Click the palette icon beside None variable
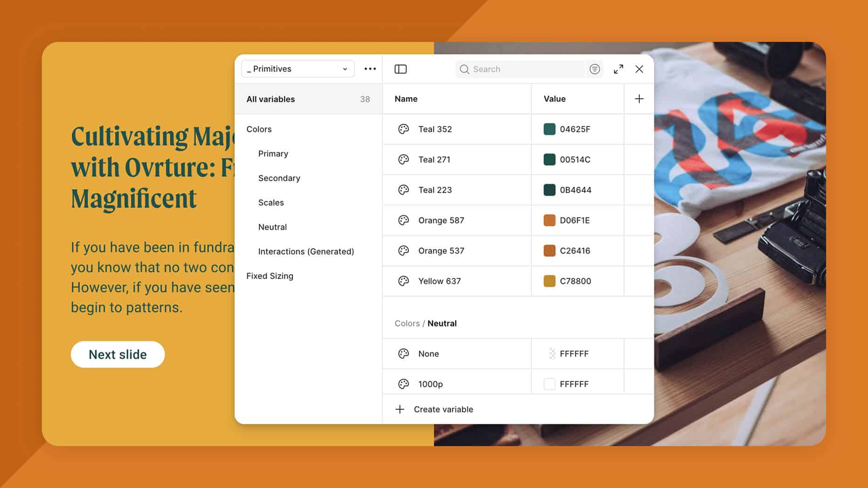 [x=403, y=353]
